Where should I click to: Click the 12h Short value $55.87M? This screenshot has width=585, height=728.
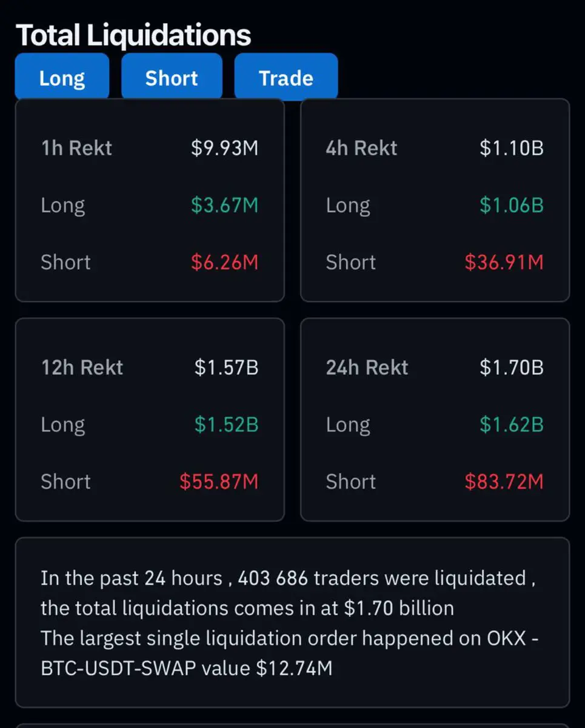[219, 482]
